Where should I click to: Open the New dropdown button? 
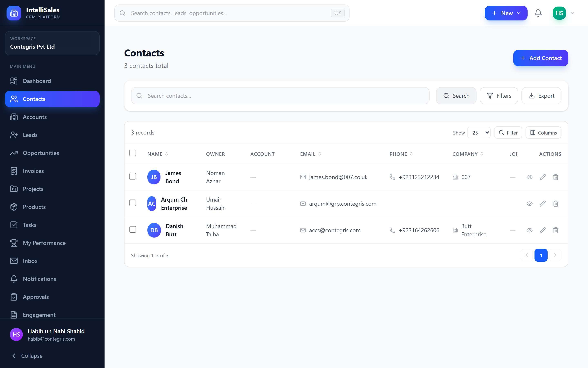point(506,13)
